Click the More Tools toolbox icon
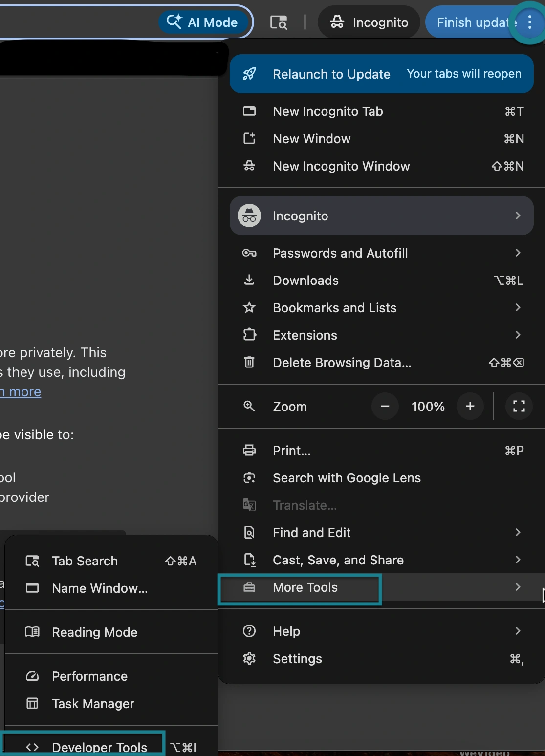This screenshot has width=545, height=756. (249, 587)
